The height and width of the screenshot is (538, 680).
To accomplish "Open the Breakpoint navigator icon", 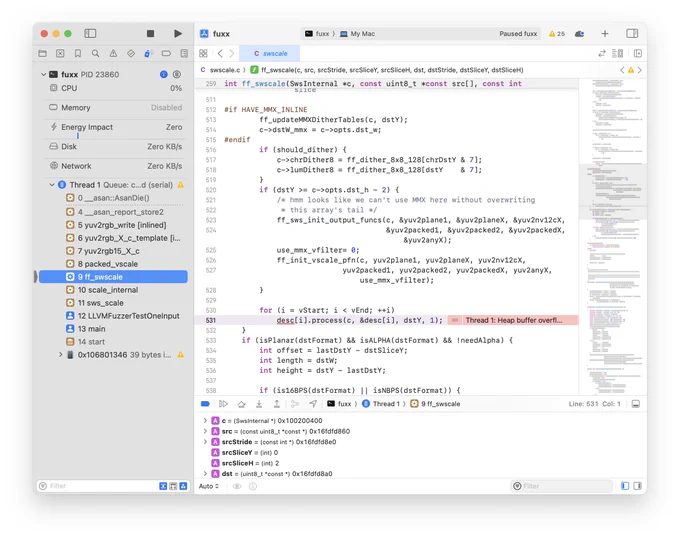I will coord(165,53).
